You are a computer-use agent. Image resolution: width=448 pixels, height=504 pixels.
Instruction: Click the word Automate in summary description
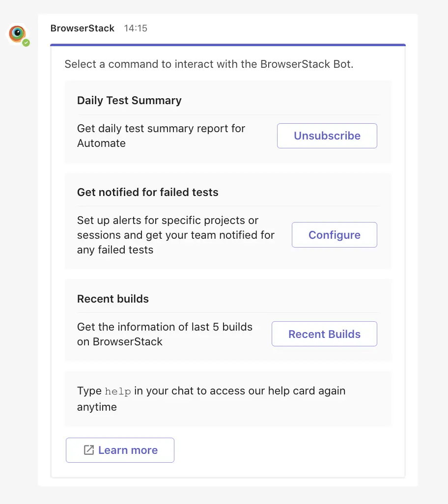point(101,143)
